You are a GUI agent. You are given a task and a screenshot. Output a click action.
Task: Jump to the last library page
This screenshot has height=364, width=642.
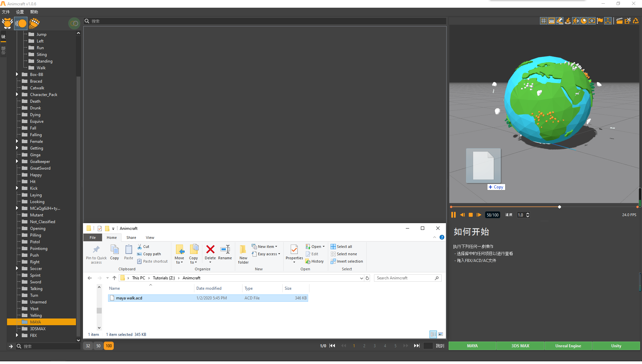tap(417, 346)
